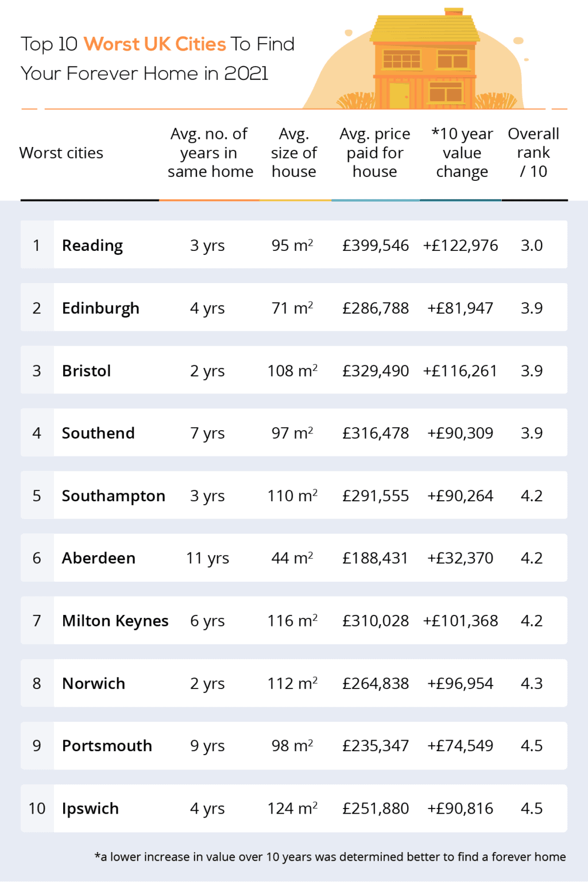Click Reading's +£122,976 value change
This screenshot has height=882, width=588.
[x=461, y=246]
